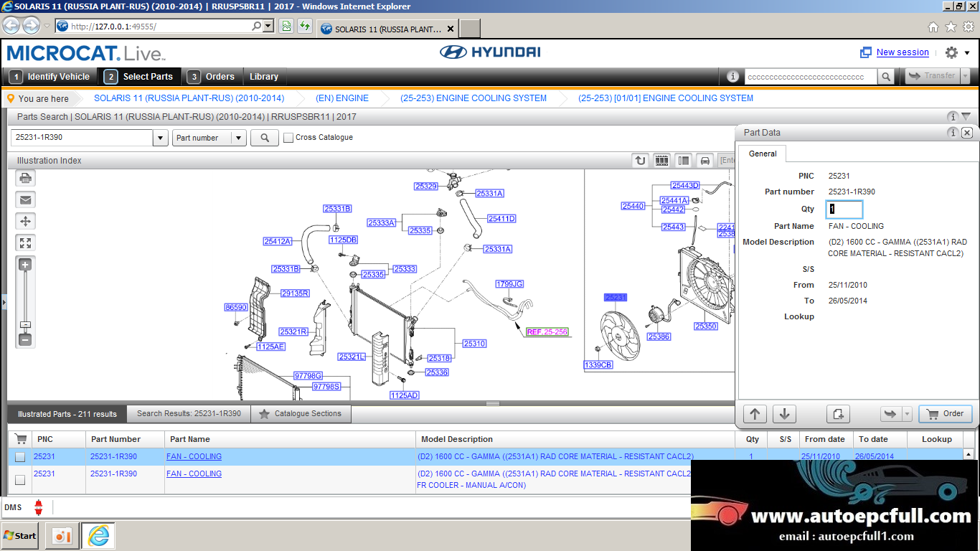Viewport: 980px width, 551px height.
Task: Click the Transfer button
Action: [931, 76]
